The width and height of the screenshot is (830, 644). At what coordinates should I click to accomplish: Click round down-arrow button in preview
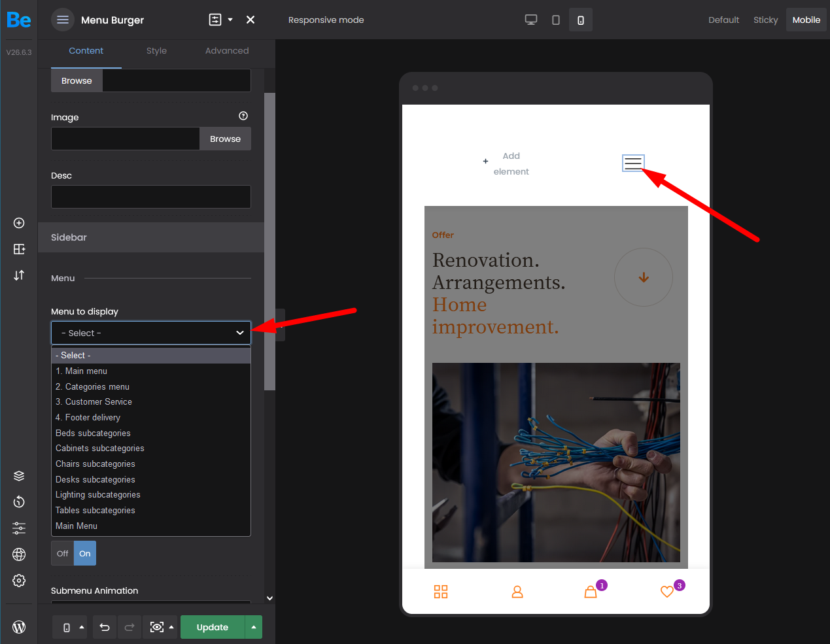pos(644,277)
